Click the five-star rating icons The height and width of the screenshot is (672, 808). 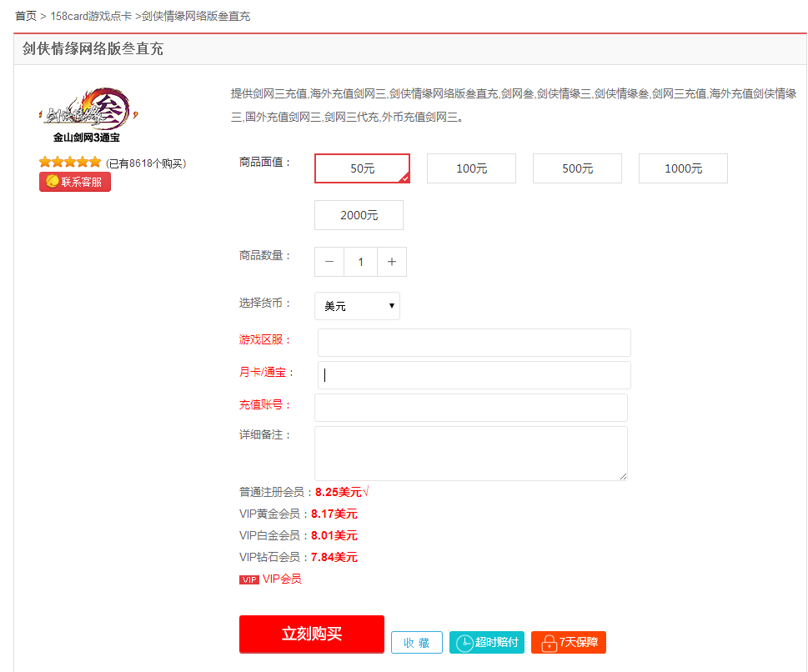70,163
